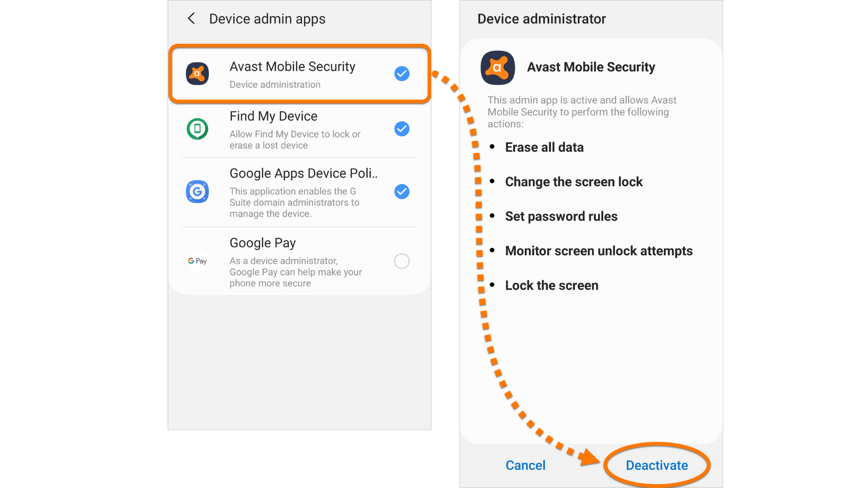The image size is (868, 488).
Task: Uncheck Avast Mobile Security admin checkmark
Action: [402, 74]
